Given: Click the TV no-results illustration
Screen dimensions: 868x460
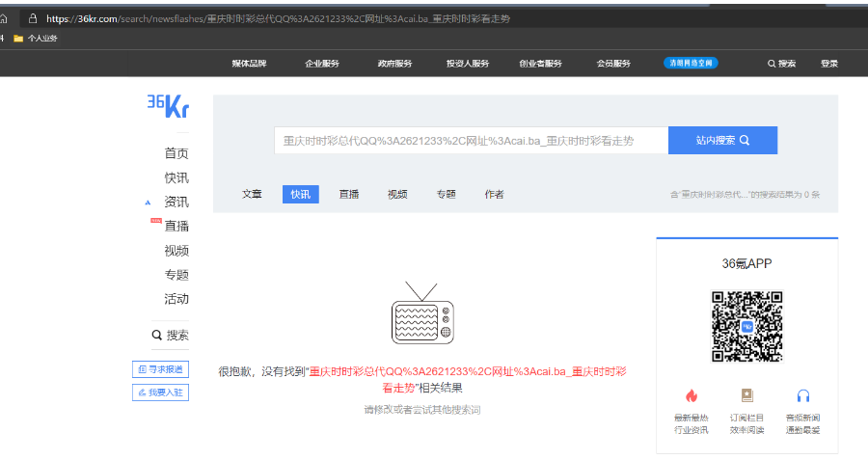Looking at the screenshot, I should 421,313.
